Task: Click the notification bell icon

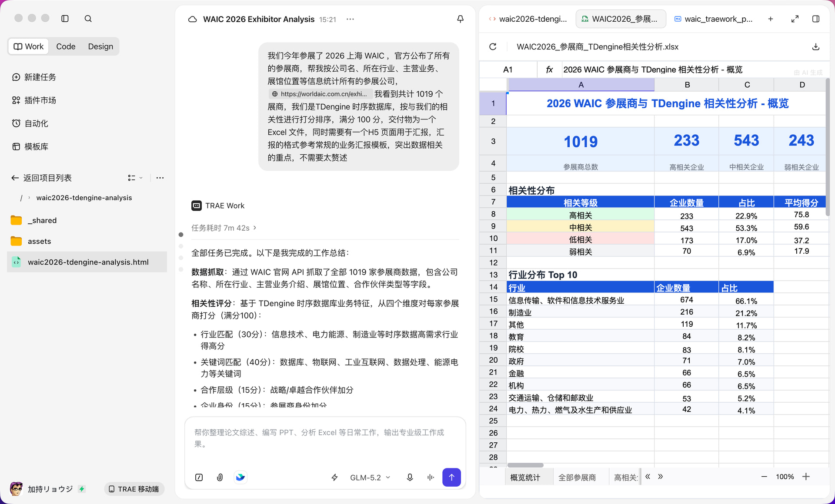Action: (460, 19)
